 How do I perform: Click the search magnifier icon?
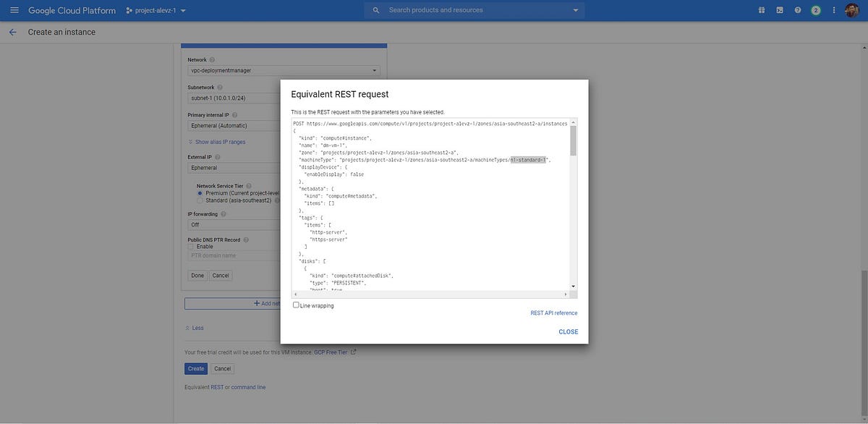tap(375, 10)
